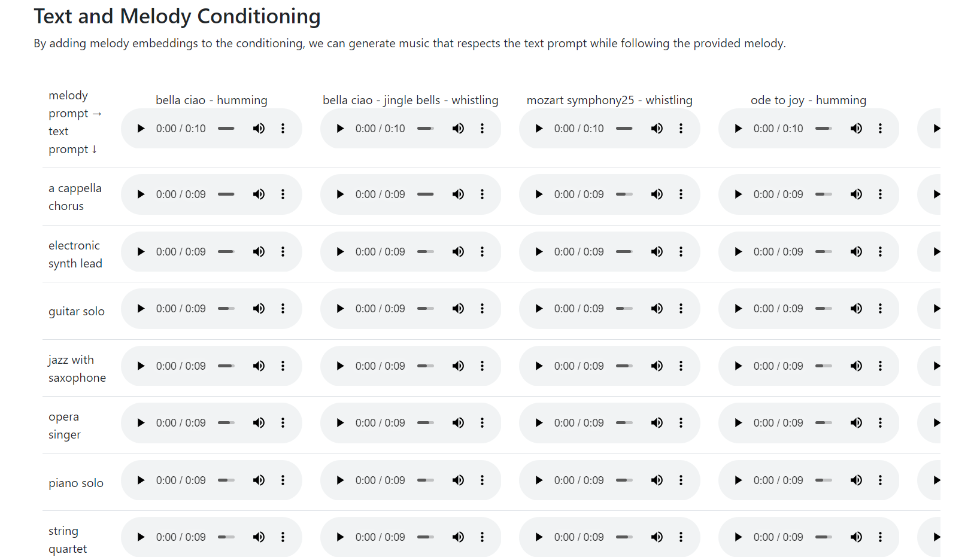Play the bella ciao humming melody prompt

[141, 129]
